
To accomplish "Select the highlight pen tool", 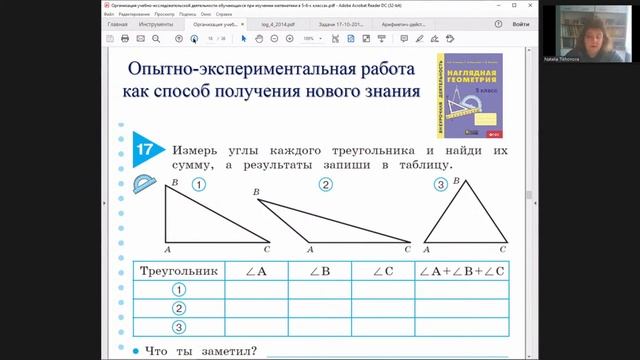I will pyautogui.click(x=419, y=39).
